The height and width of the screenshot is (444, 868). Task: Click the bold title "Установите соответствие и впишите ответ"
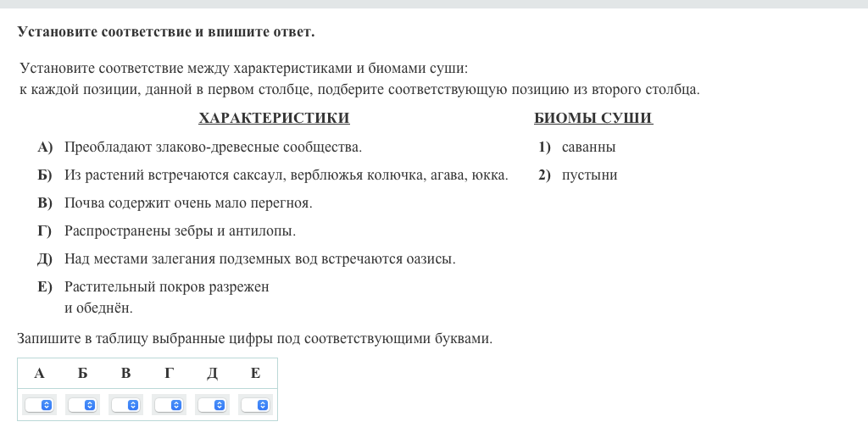166,32
